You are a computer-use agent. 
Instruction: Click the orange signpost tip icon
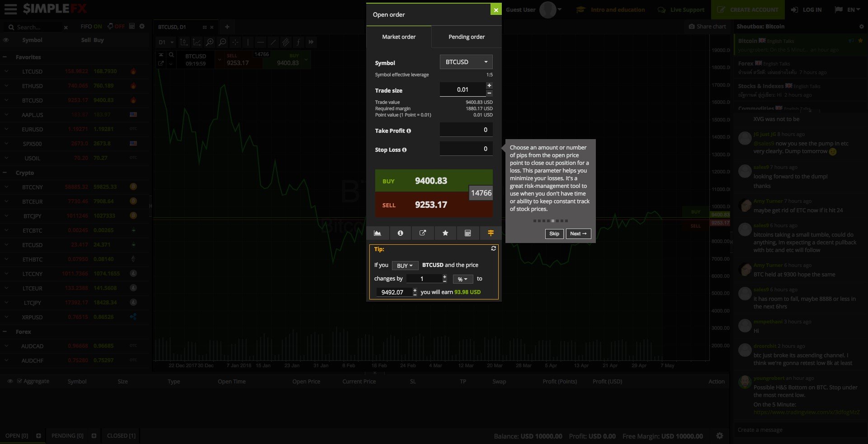click(491, 233)
